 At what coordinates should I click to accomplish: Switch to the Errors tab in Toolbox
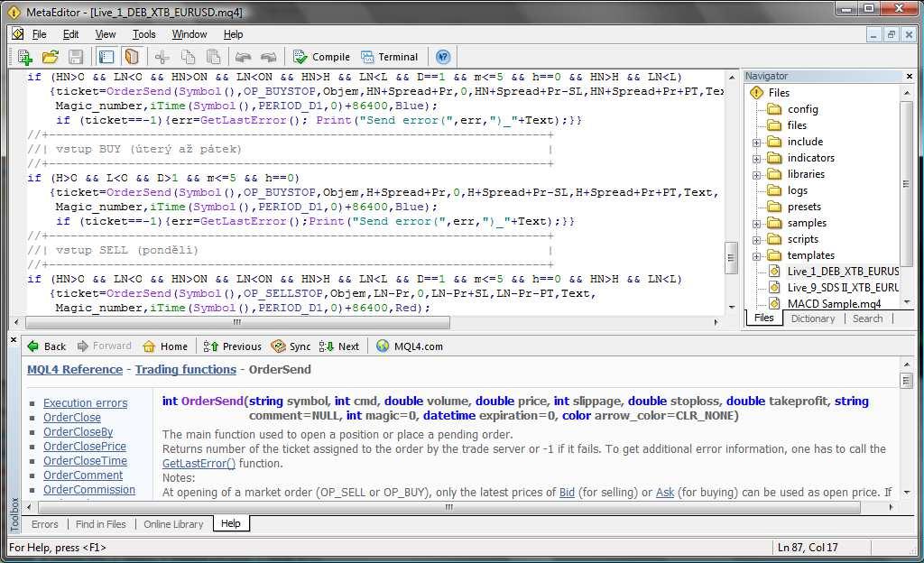[x=45, y=524]
